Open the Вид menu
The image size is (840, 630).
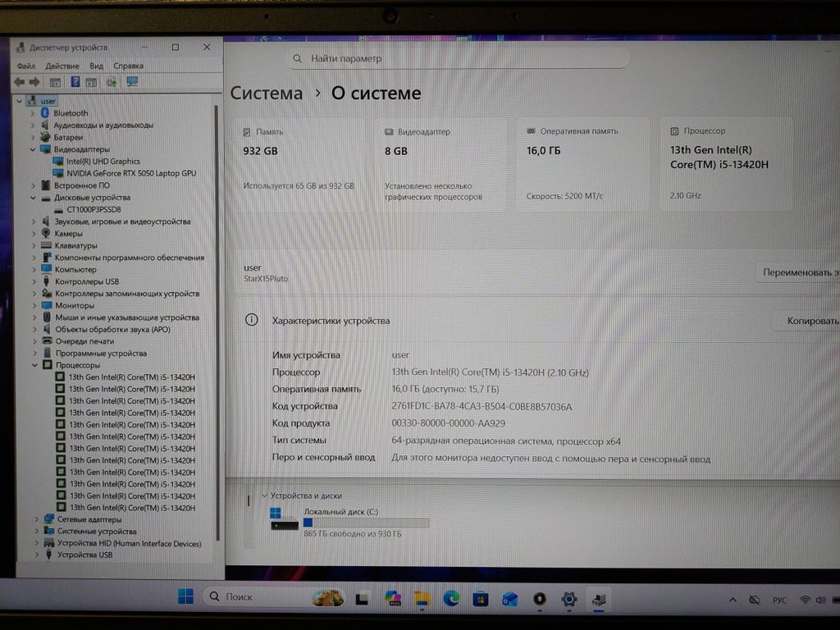coord(96,66)
